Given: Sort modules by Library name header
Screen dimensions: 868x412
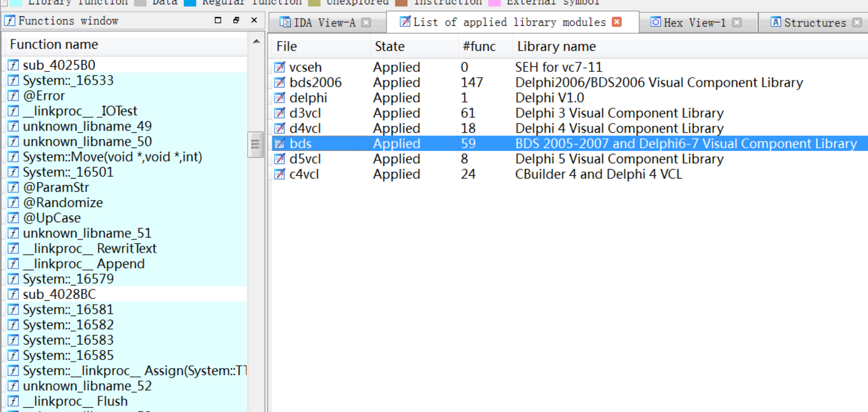Looking at the screenshot, I should [690, 46].
